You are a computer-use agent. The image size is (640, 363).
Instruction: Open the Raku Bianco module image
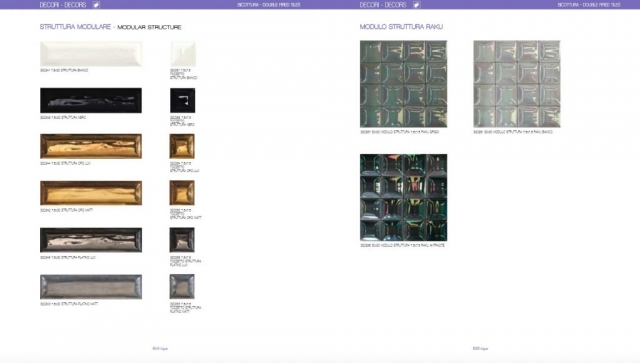pyautogui.click(x=517, y=84)
